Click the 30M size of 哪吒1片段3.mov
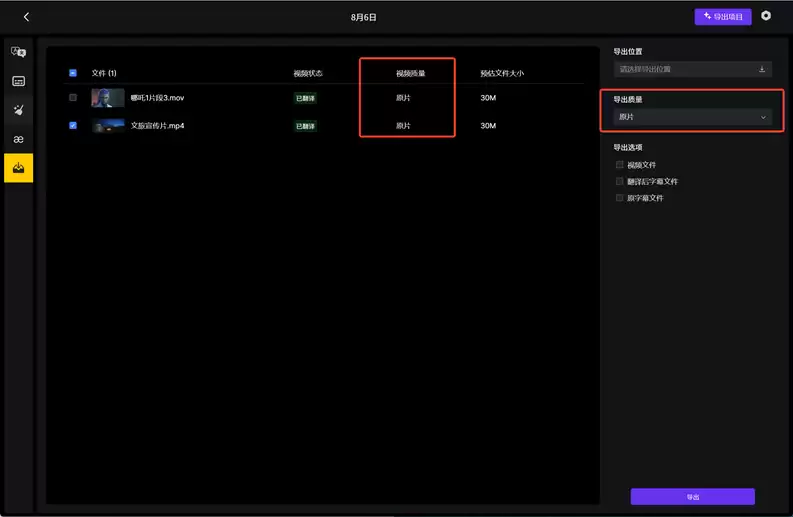Screen dimensions: 793x517 488,98
